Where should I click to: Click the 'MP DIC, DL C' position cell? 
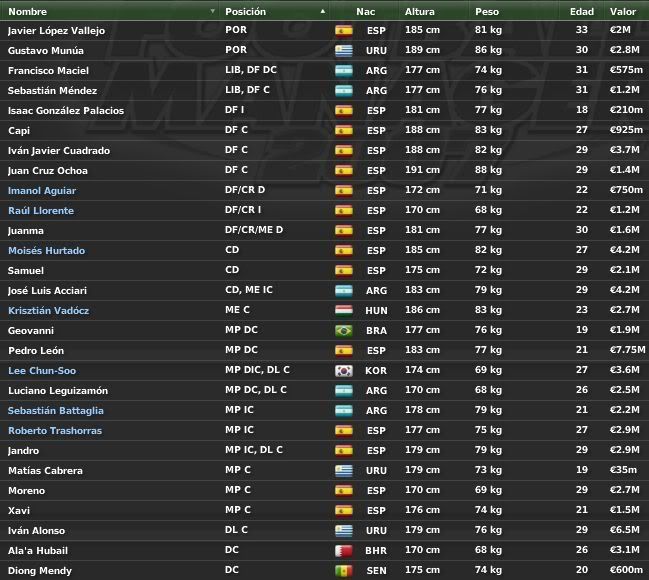257,370
